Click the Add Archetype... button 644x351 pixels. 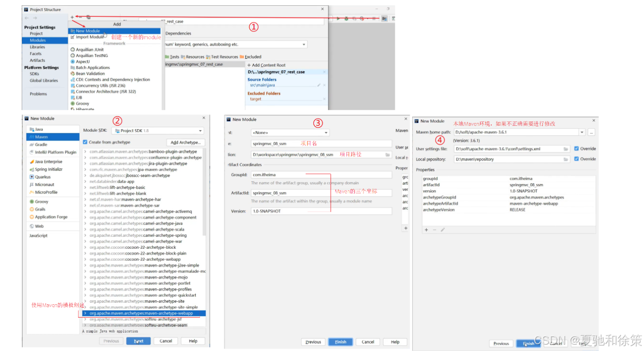186,142
